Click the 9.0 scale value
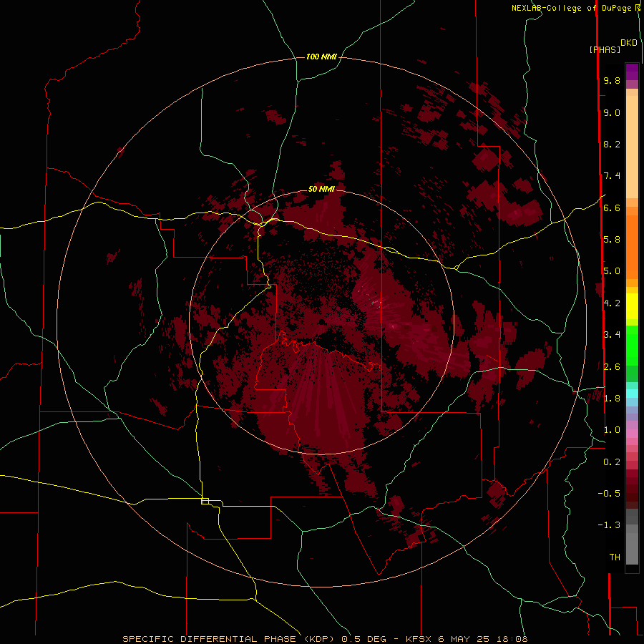The image size is (644, 644). pyautogui.click(x=612, y=113)
